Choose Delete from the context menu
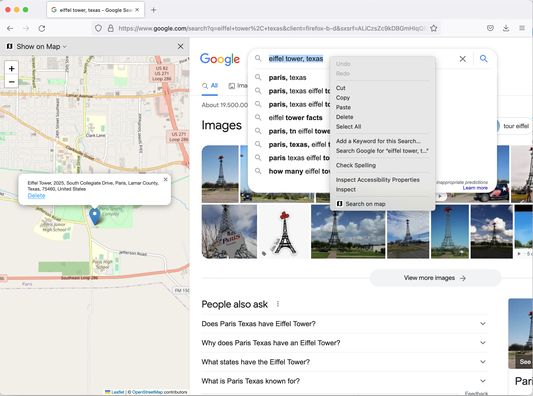533x396 pixels. pyautogui.click(x=382, y=117)
